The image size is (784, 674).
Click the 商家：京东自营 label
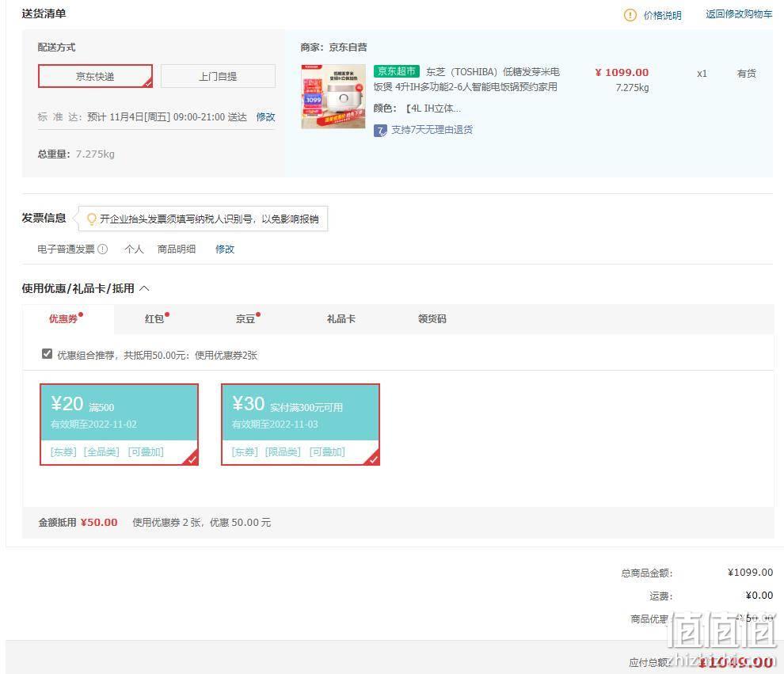click(x=333, y=48)
